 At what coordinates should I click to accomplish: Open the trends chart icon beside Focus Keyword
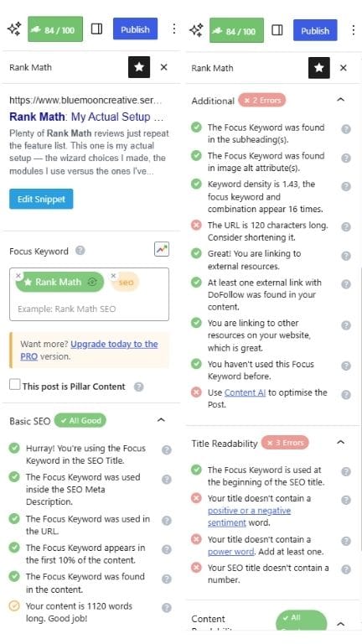[162, 249]
